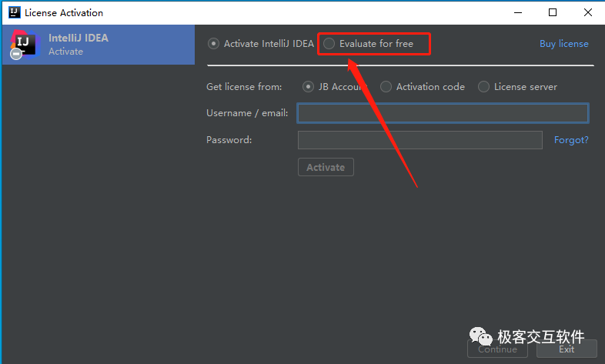The width and height of the screenshot is (605, 364).
Task: Choose JB Account as license source
Action: click(308, 87)
